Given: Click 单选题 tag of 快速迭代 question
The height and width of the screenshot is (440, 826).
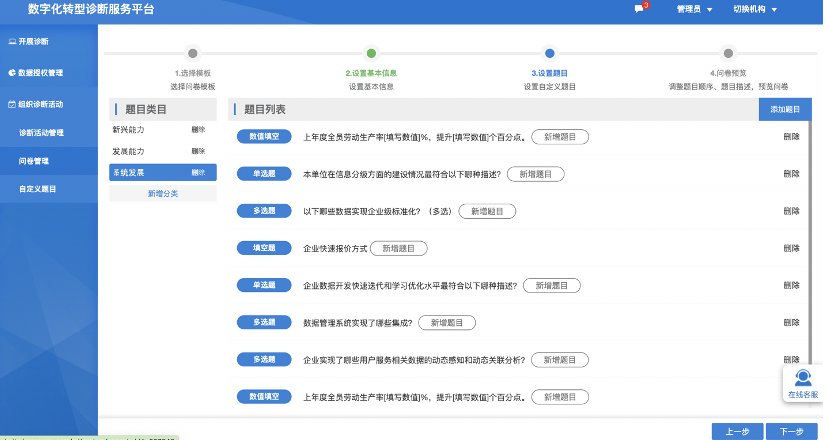Looking at the screenshot, I should tap(264, 285).
